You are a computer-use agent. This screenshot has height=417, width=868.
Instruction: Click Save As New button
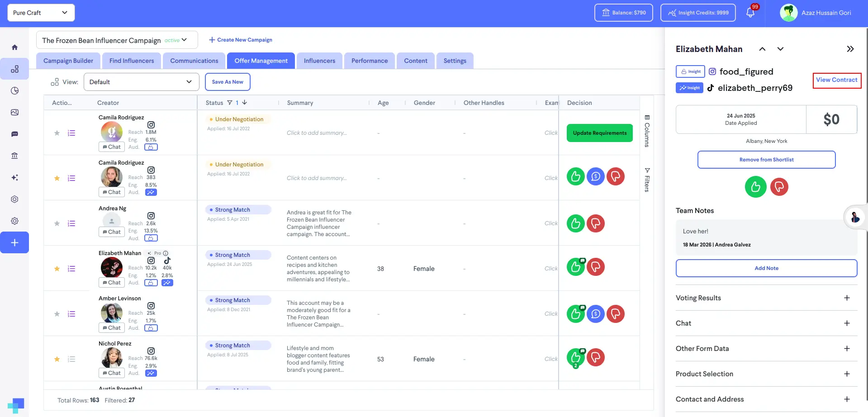point(228,82)
